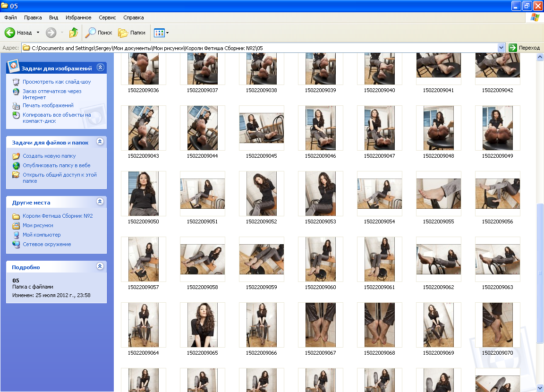Click the file name 15022009058
The width and height of the screenshot is (544, 392).
pyautogui.click(x=202, y=287)
